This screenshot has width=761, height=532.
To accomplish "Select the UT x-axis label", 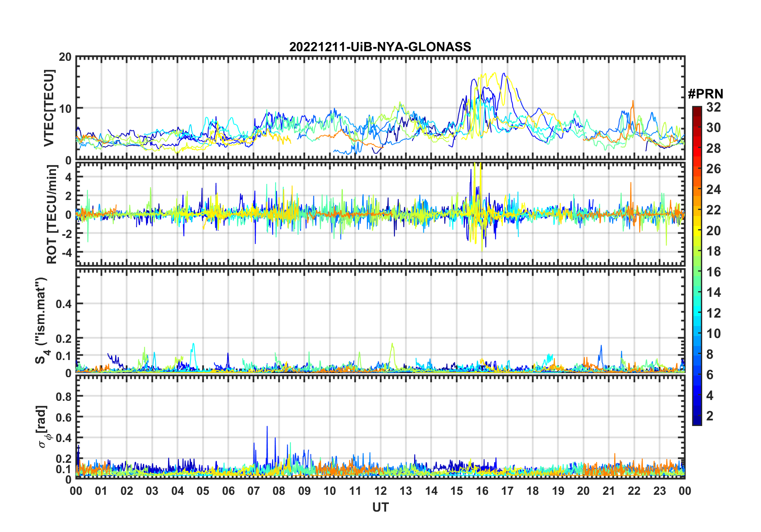I will coord(380,507).
